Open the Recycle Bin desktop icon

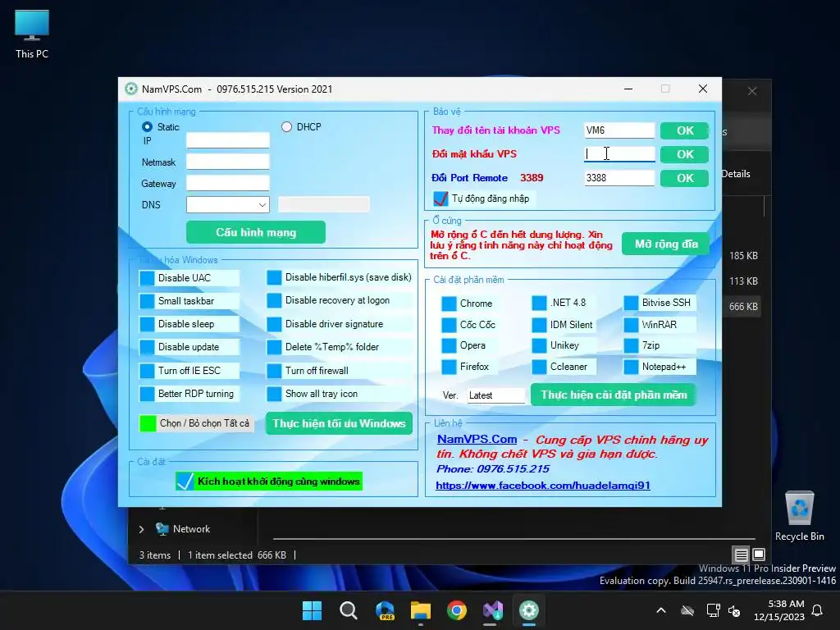(799, 516)
